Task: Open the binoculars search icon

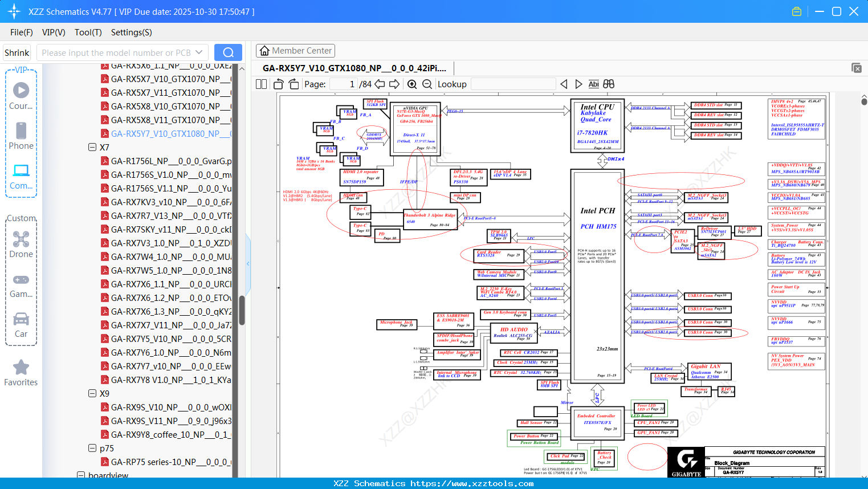Action: (x=609, y=84)
